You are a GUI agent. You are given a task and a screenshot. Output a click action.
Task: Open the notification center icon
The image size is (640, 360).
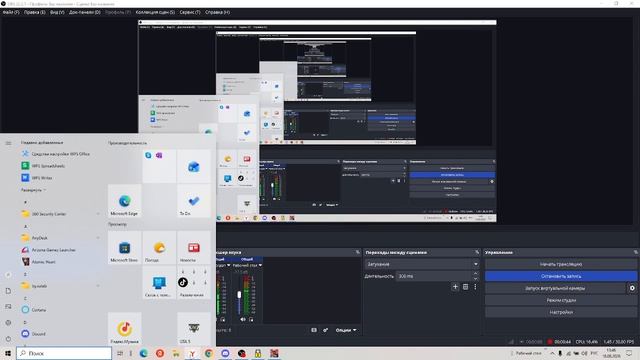coord(629,353)
